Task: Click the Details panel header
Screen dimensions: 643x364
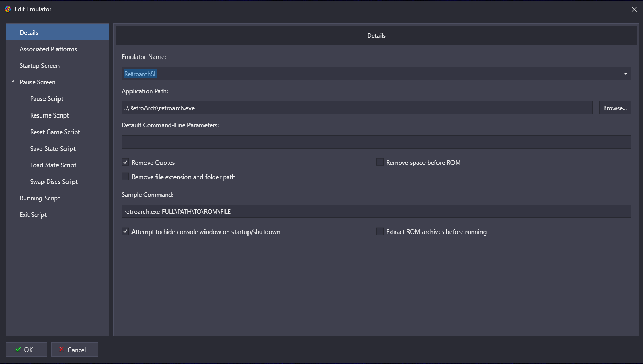Action: [376, 35]
